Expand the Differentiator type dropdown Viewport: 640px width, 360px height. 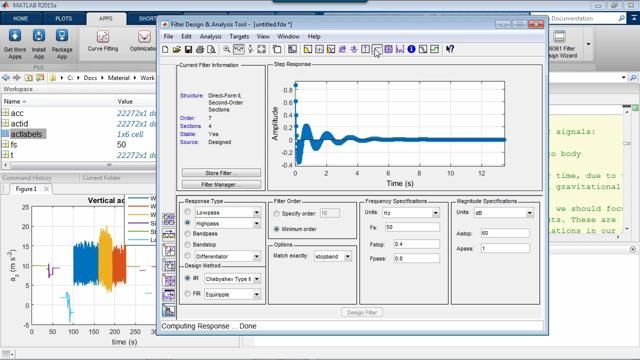tap(256, 256)
